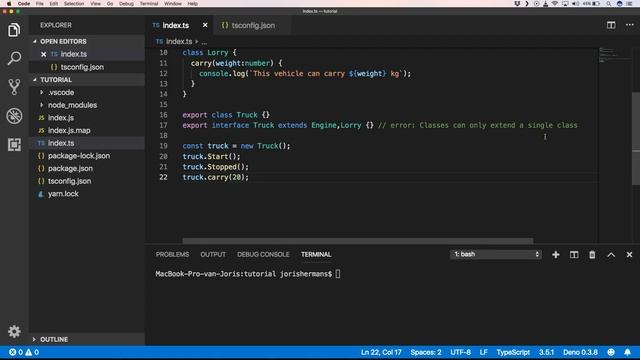
Task: Open the Debug view icon
Action: coord(14,116)
